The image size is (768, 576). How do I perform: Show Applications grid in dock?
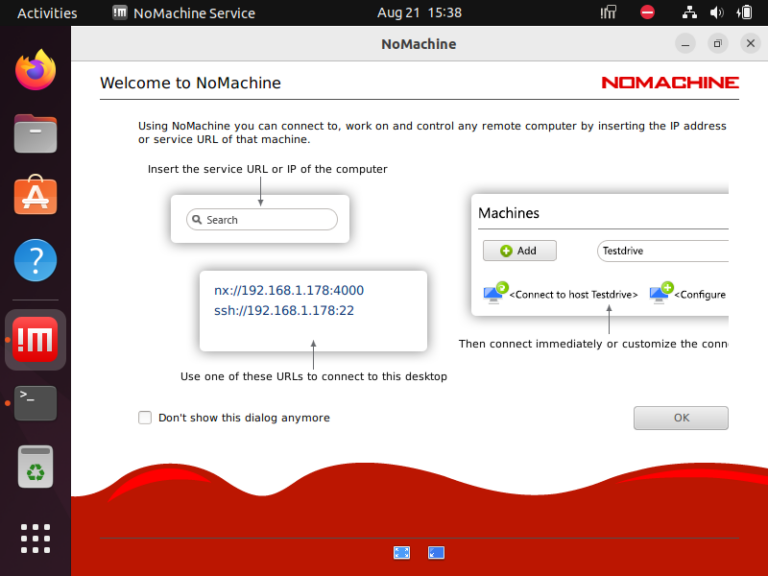click(x=35, y=538)
